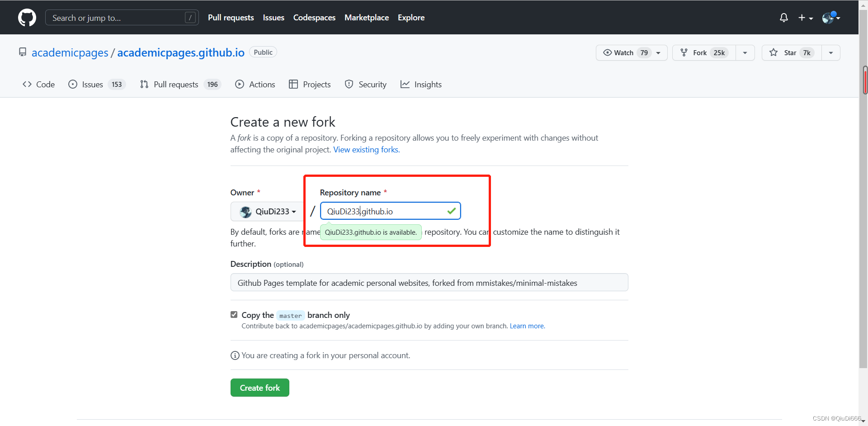868x426 pixels.
Task: Click the Code brackets icon
Action: pos(27,85)
